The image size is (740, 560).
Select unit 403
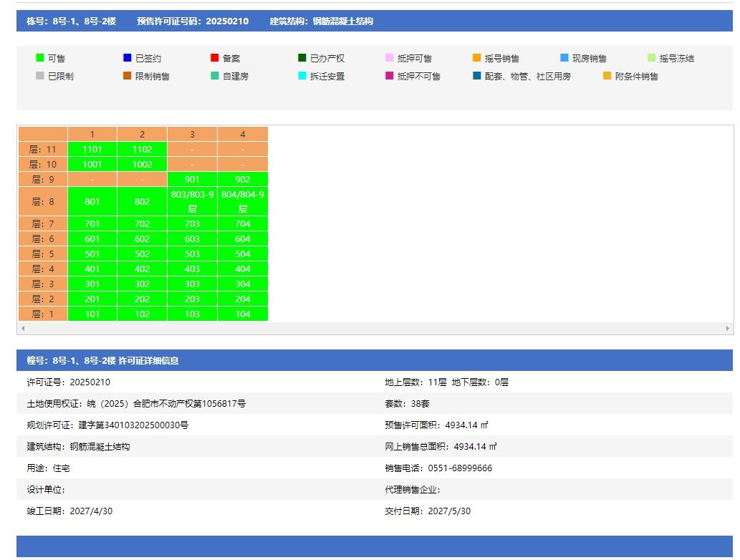(x=192, y=269)
